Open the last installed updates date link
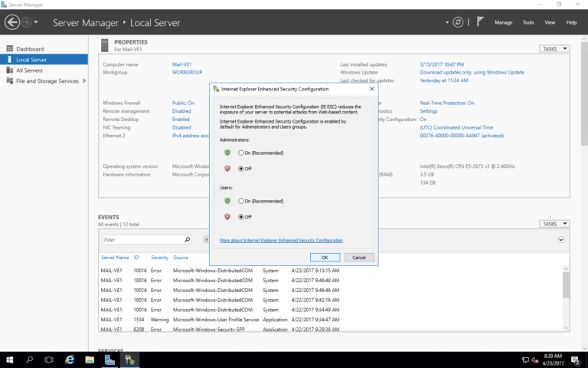The height and width of the screenshot is (368, 588). click(442, 64)
